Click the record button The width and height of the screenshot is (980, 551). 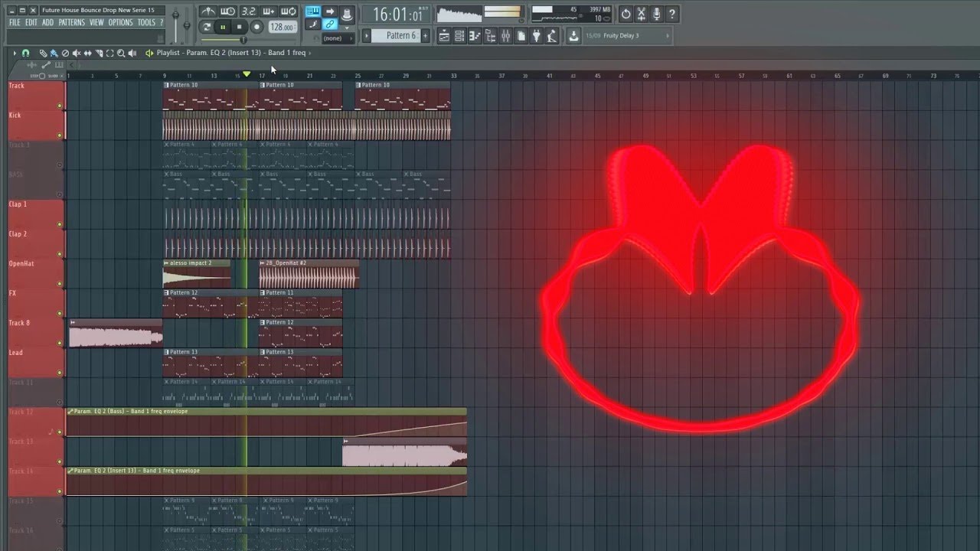(256, 27)
